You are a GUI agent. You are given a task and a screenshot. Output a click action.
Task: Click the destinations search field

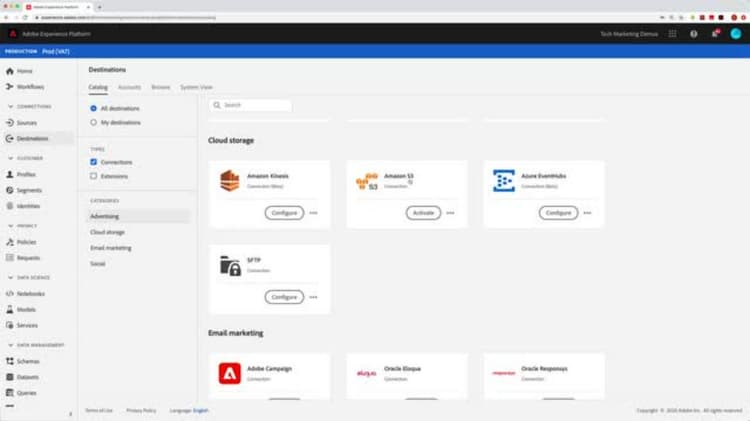(x=250, y=105)
